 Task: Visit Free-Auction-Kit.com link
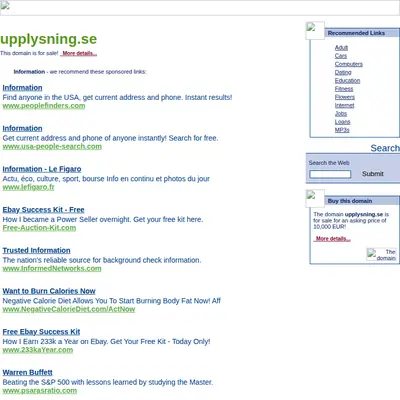click(x=39, y=228)
